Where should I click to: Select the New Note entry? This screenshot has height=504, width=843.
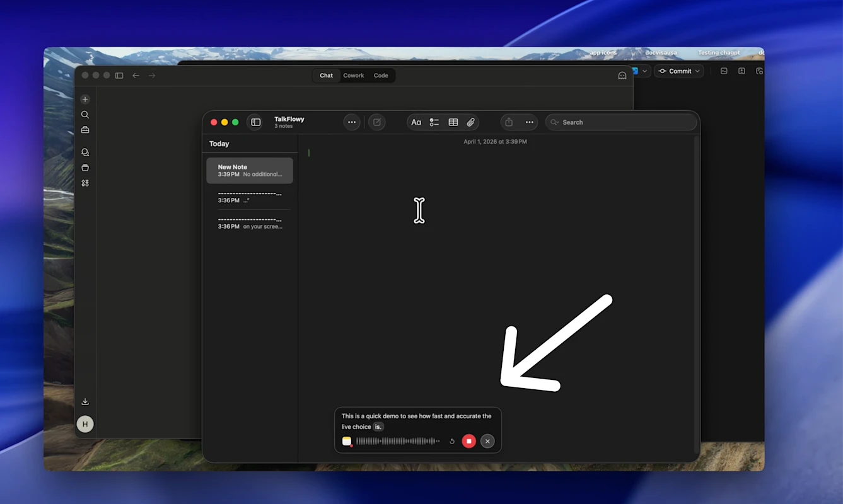point(250,171)
